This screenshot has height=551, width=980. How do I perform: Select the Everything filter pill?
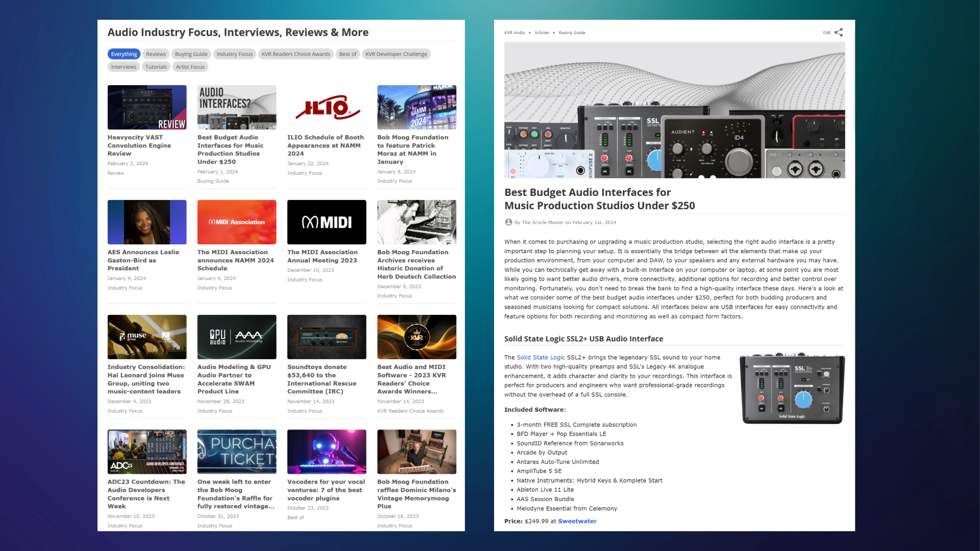tap(124, 54)
